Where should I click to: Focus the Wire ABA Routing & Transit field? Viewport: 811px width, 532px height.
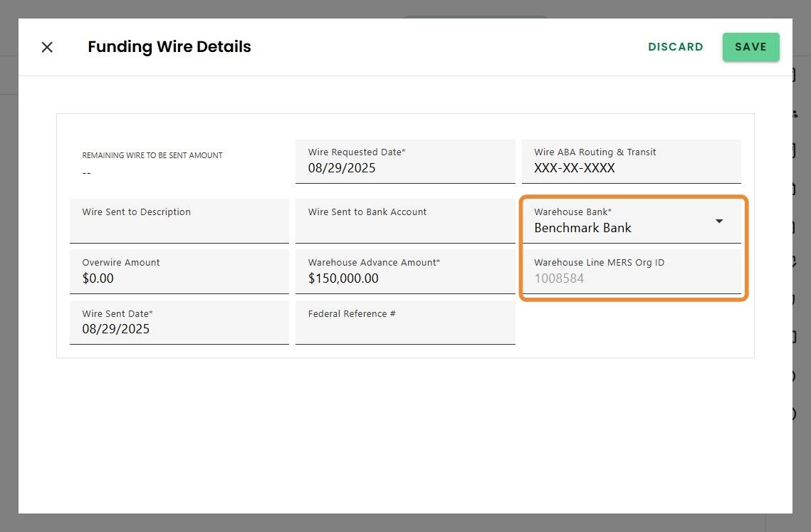point(631,169)
